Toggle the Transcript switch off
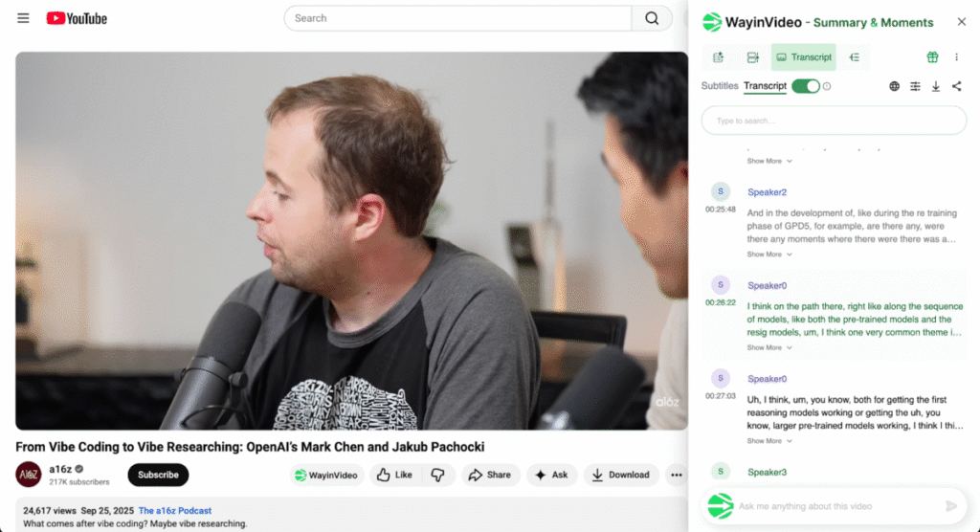980x532 pixels. [x=806, y=86]
